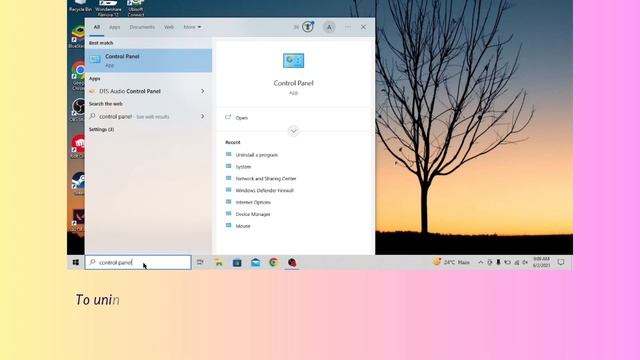Open recent item Mouse
The image size is (640, 360).
coord(243,226)
